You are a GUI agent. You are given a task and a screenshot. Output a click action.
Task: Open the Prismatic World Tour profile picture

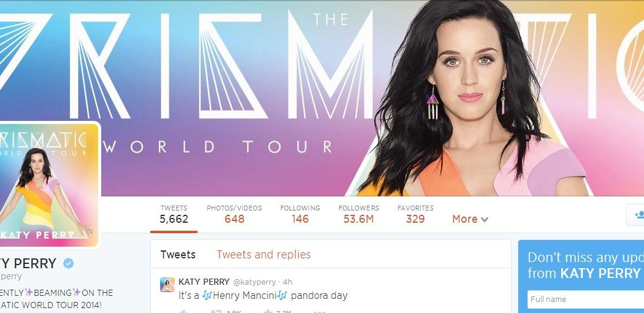coord(49,185)
